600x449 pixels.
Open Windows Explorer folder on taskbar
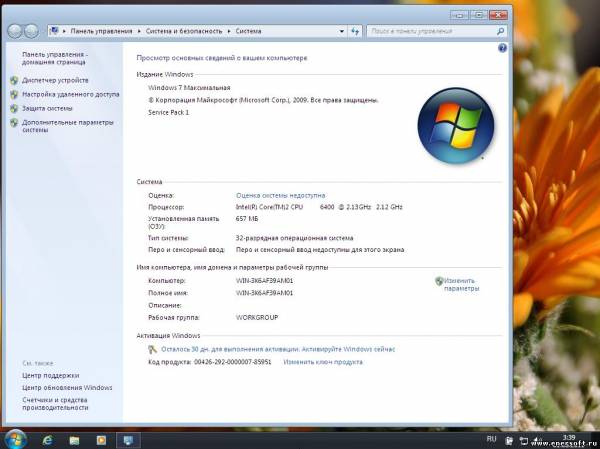pyautogui.click(x=74, y=440)
